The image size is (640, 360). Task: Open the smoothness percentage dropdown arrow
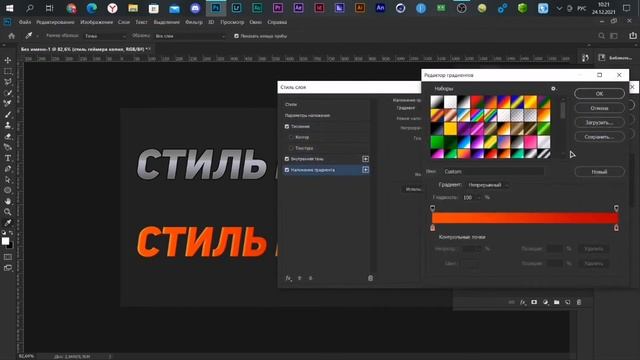(x=479, y=198)
